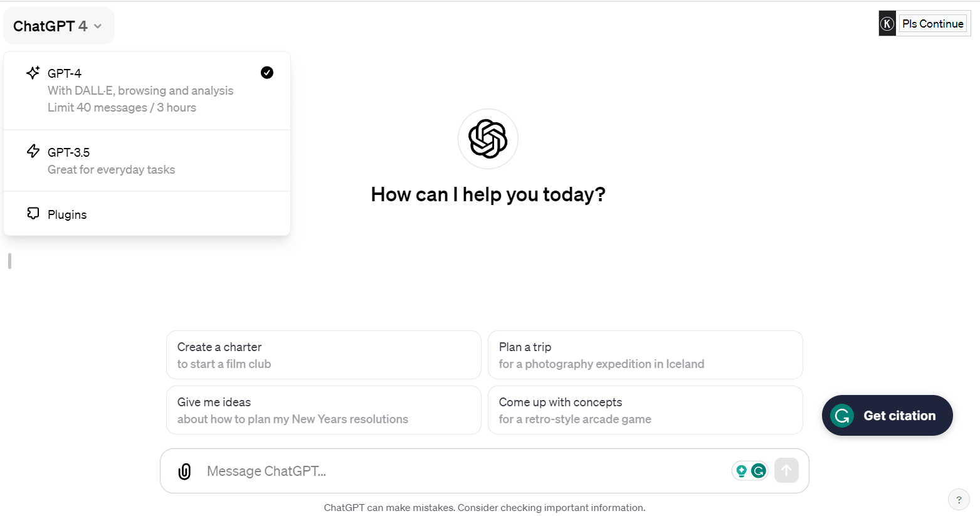
Task: Click the send message arrow button
Action: point(786,470)
